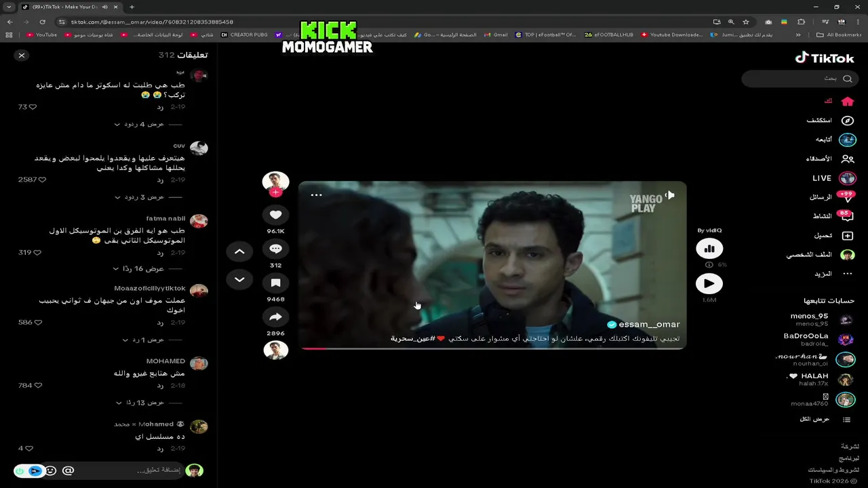
Task: Open the Gmail bookmark
Action: (496, 35)
